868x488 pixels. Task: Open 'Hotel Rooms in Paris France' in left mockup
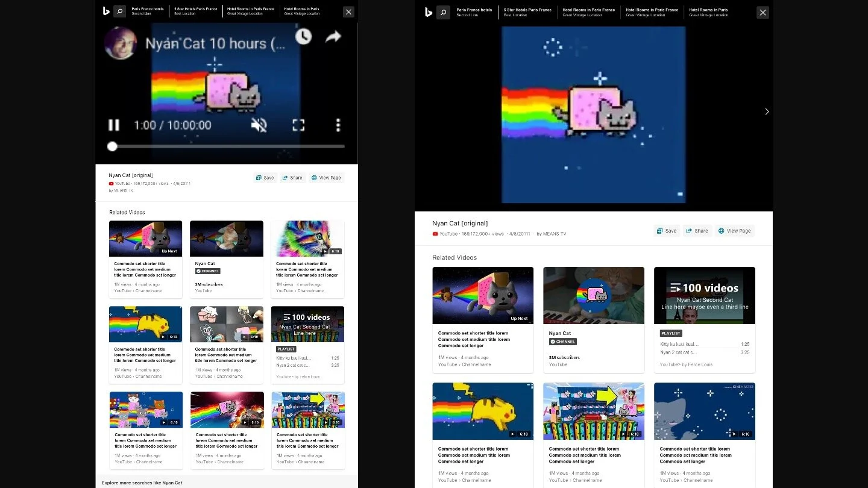tap(251, 11)
